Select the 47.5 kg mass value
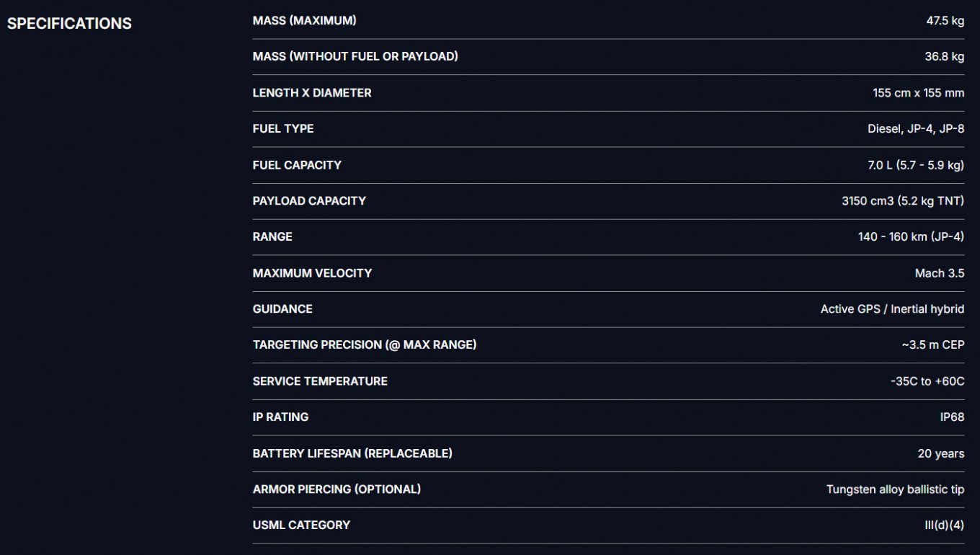This screenshot has height=555, width=980. 945,21
